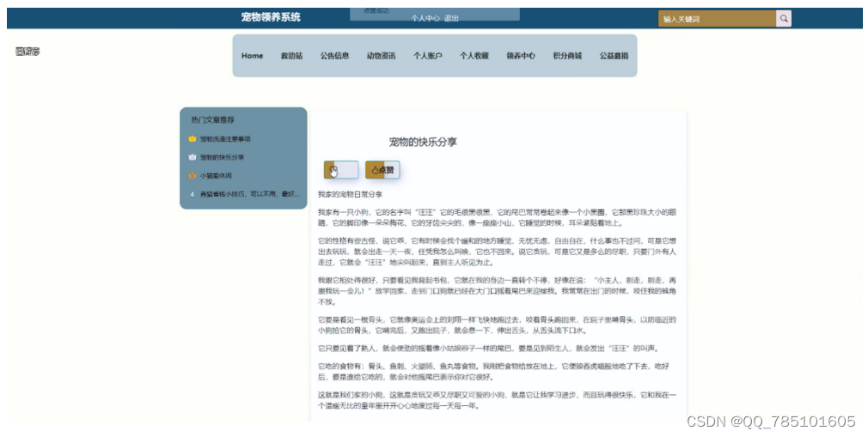Visit 积分商城 from navigation
The image size is (868, 437).
click(x=566, y=56)
